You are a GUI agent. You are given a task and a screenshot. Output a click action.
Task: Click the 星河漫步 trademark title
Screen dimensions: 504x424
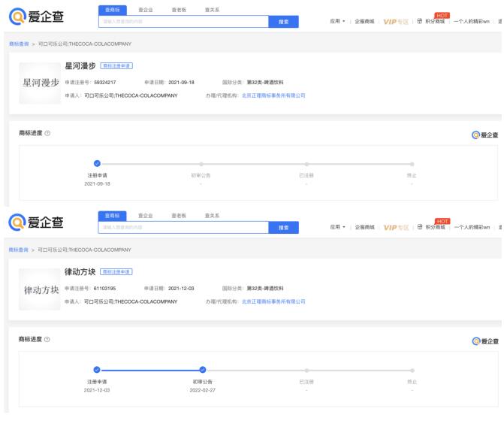tap(80, 66)
